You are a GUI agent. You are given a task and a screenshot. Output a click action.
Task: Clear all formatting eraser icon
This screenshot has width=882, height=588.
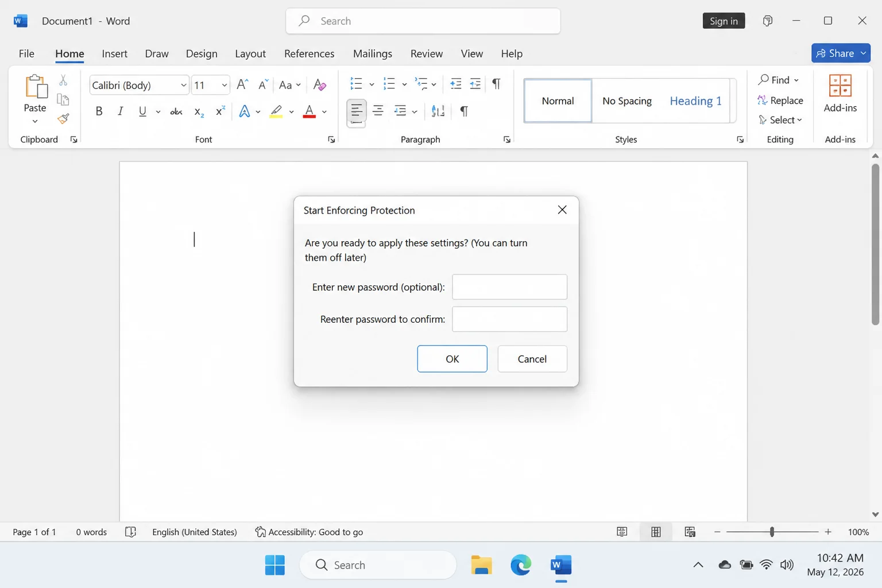320,85
